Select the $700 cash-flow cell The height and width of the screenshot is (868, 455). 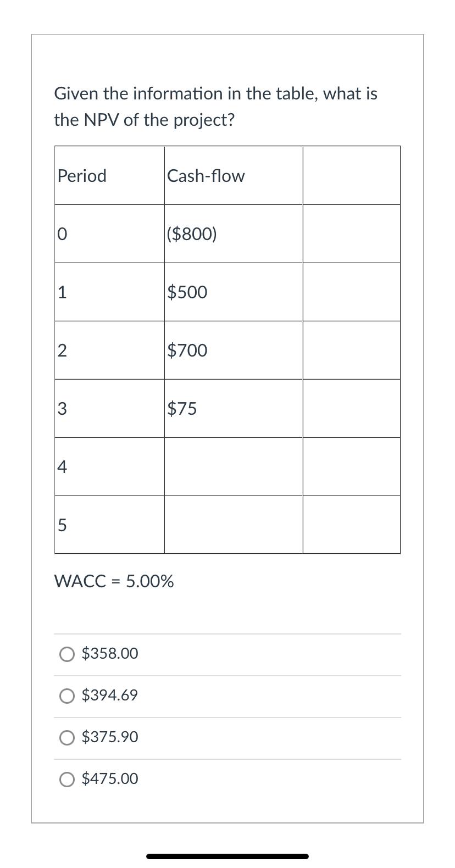[233, 350]
